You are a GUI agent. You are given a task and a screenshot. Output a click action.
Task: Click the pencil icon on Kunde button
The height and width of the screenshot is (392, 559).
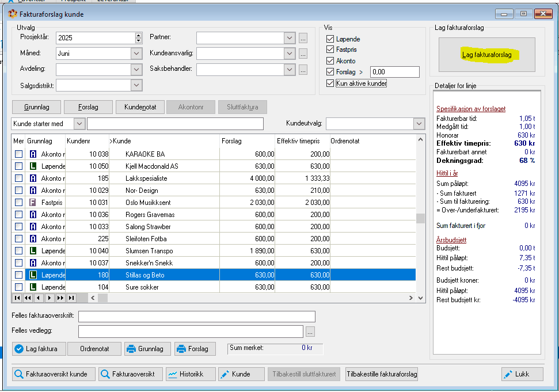(225, 374)
